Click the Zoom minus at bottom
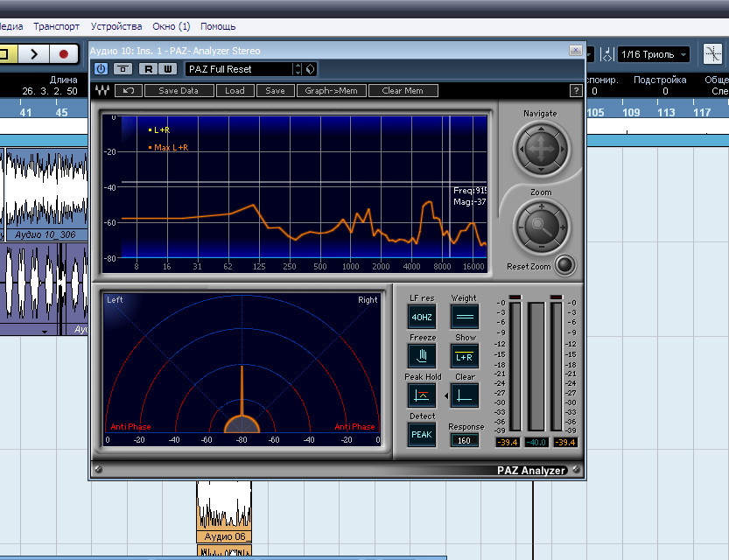 click(541, 248)
